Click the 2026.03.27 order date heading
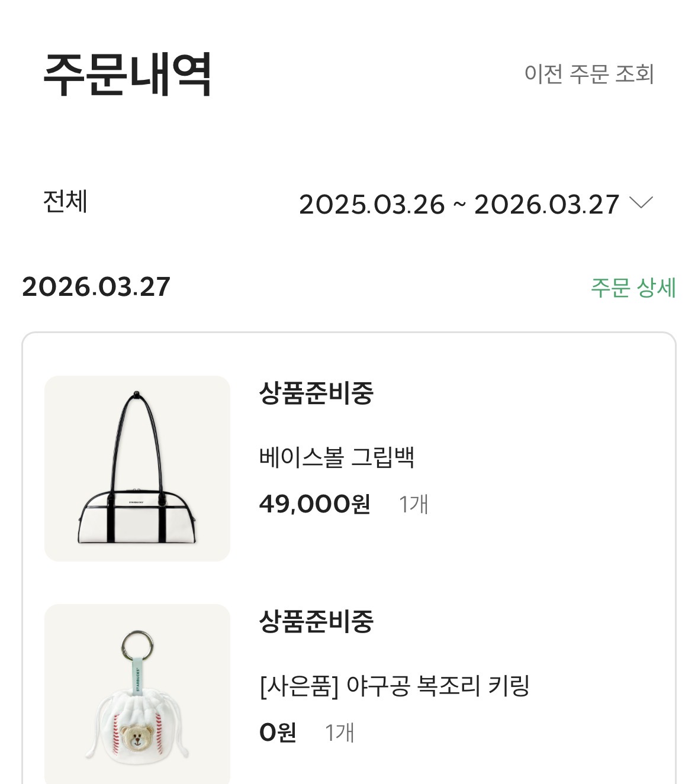Screen dimensions: 698x784 [x=96, y=287]
